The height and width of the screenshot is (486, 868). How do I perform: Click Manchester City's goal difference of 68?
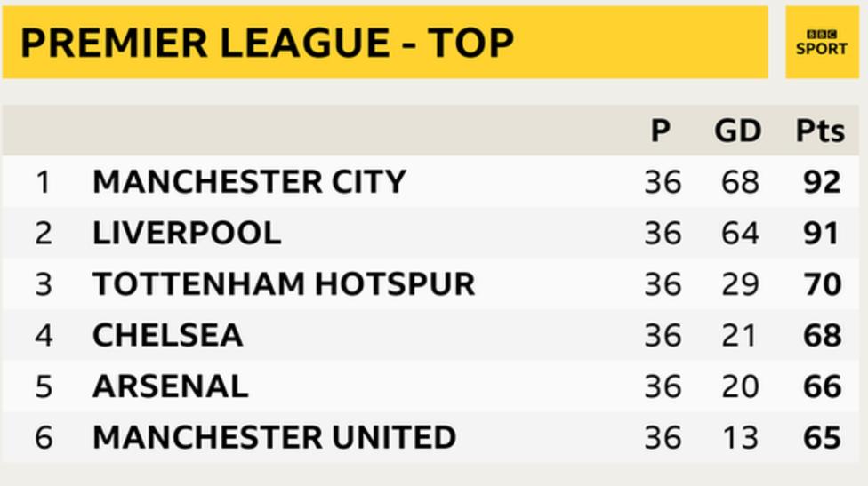pos(740,182)
